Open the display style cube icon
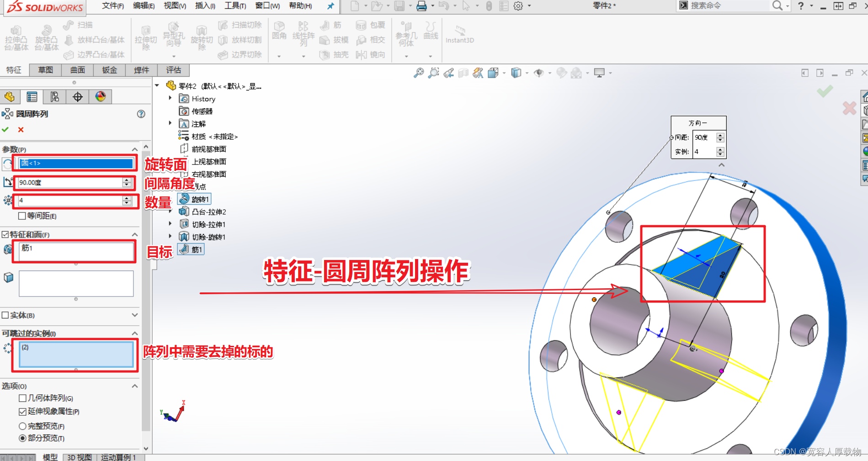The width and height of the screenshot is (868, 461). (x=516, y=73)
